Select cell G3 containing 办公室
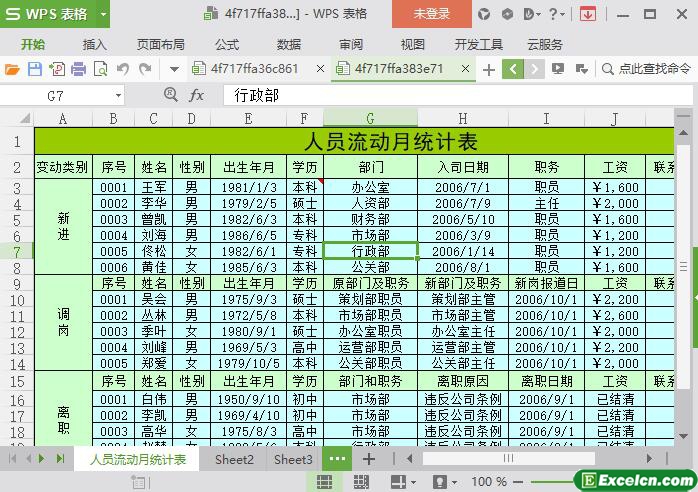 370,187
